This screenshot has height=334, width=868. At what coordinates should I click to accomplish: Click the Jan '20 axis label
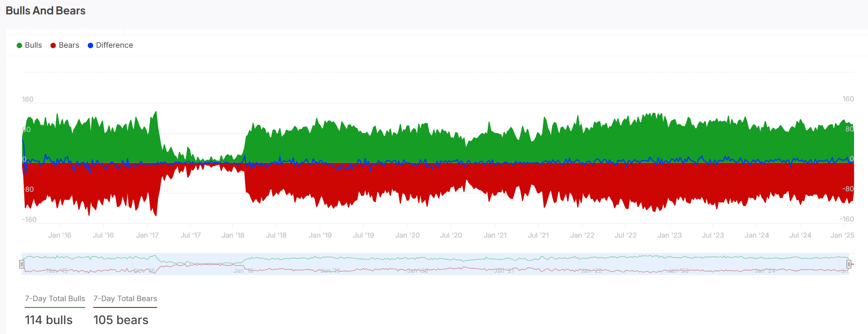(x=407, y=235)
